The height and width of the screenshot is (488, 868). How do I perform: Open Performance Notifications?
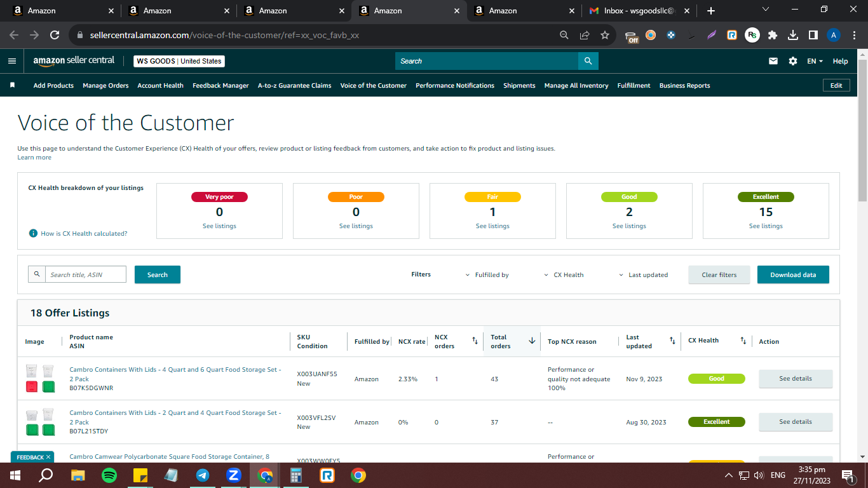point(455,85)
